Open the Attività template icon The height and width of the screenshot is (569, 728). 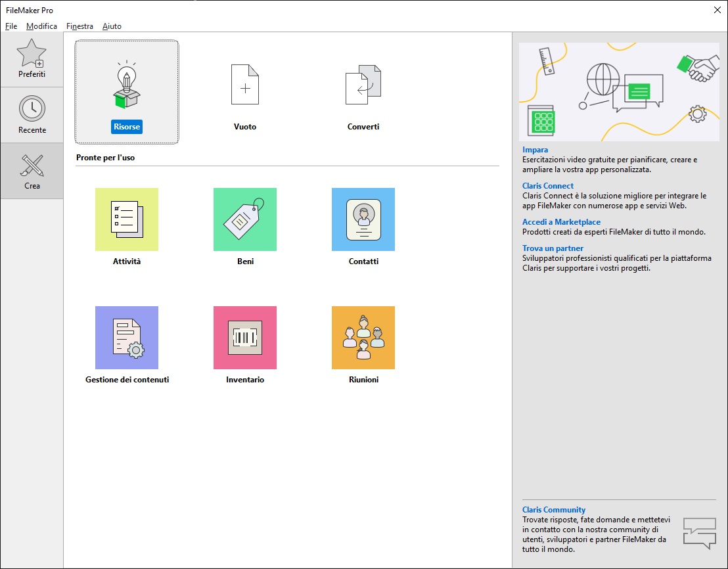pyautogui.click(x=127, y=219)
